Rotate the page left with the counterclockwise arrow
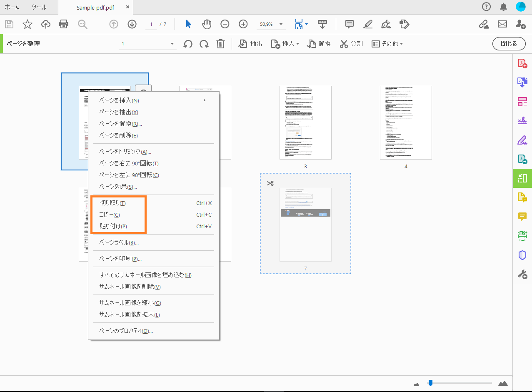532x392 pixels. [x=188, y=43]
